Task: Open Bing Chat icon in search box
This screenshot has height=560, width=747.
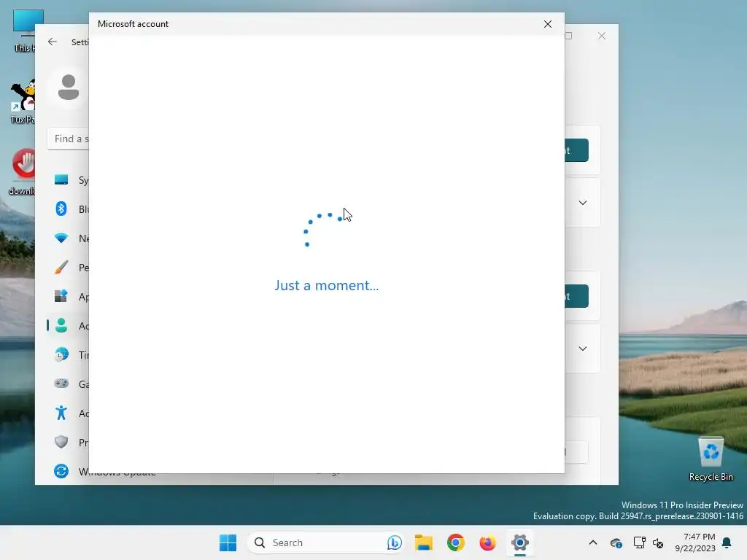Action: click(x=394, y=542)
